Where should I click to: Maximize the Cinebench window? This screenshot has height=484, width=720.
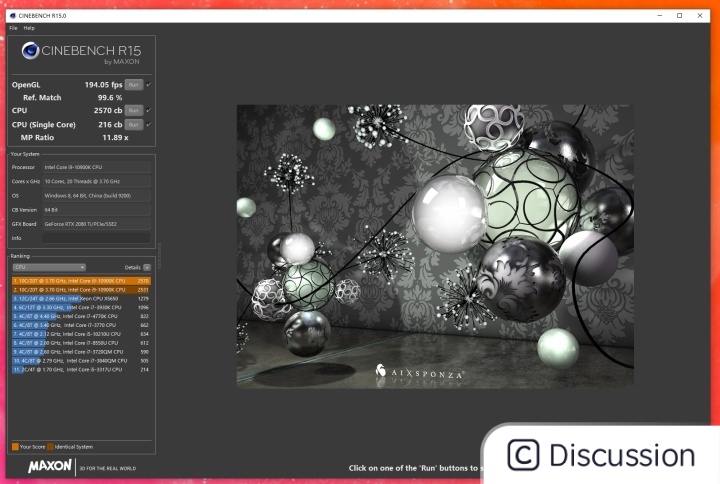click(x=680, y=16)
